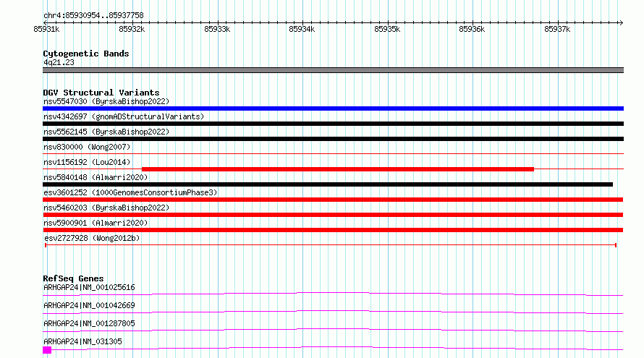Viewport: 644px width, 358px height.
Task: Click the chr4:85930954..85937758 position label
Action: [93, 16]
